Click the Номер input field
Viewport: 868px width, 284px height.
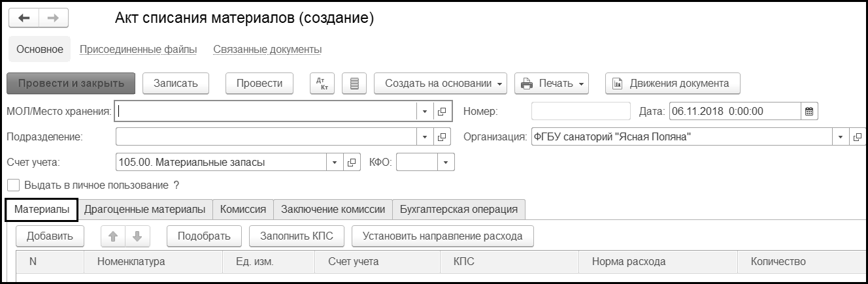581,112
